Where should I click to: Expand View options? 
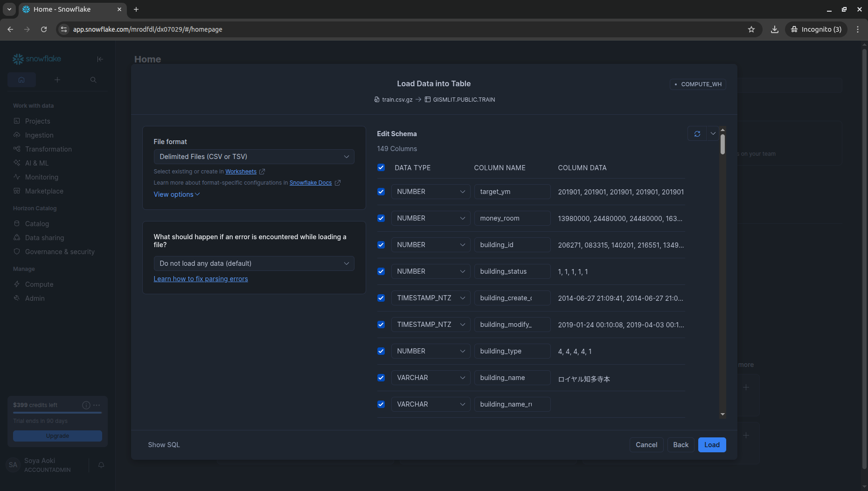pos(177,194)
